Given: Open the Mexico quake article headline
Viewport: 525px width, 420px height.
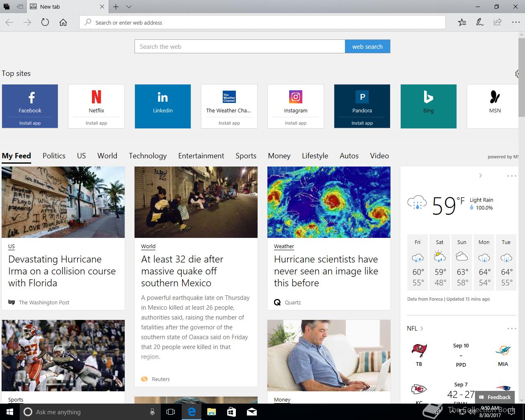Looking at the screenshot, I should [182, 271].
